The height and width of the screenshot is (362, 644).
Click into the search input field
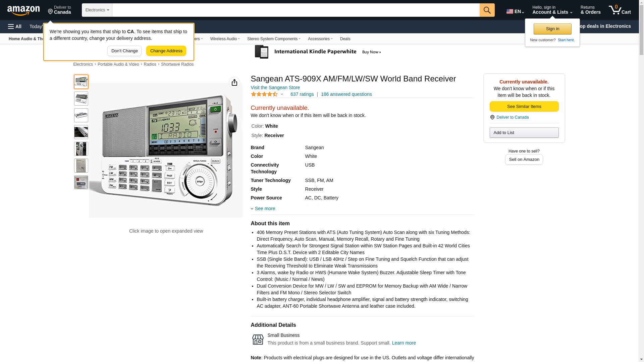coord(295,10)
